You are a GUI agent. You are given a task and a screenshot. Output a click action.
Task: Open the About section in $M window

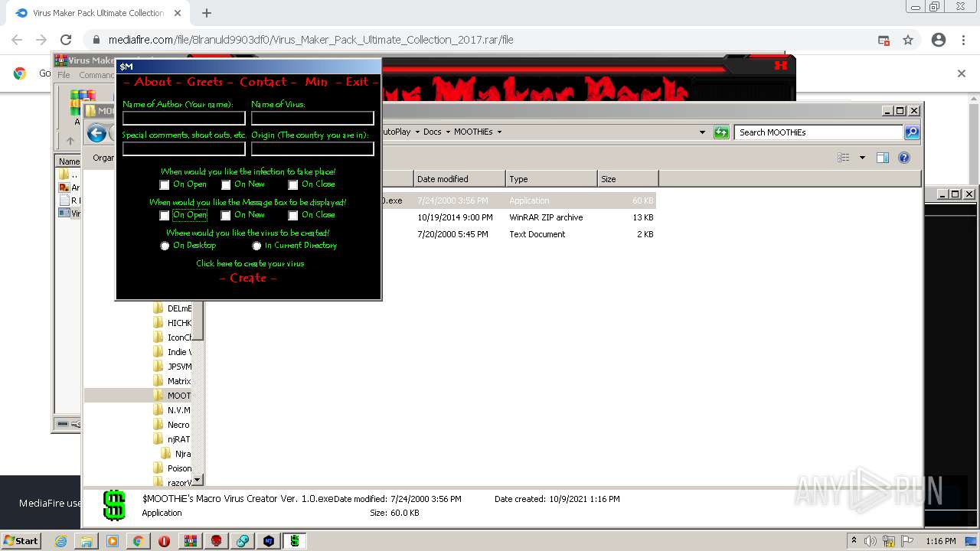pos(153,82)
